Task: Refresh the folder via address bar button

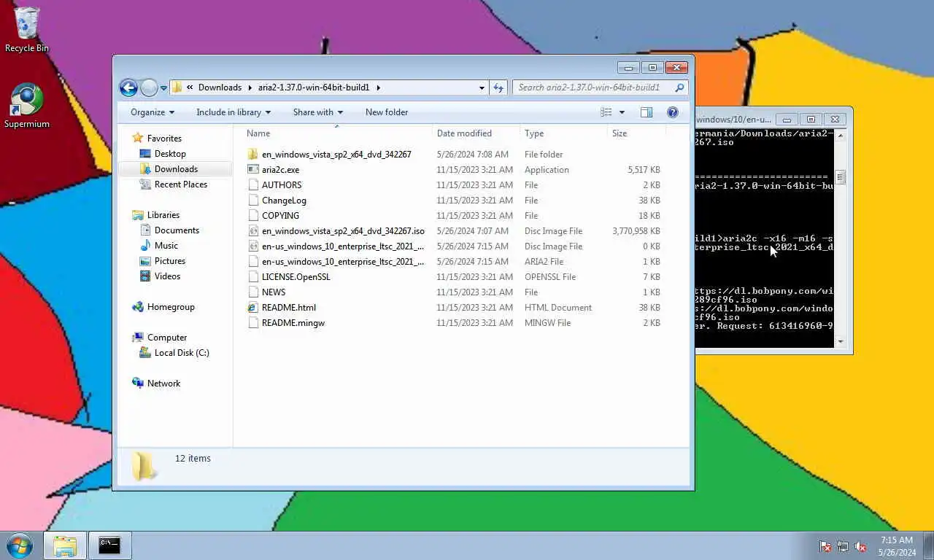Action: (x=498, y=87)
